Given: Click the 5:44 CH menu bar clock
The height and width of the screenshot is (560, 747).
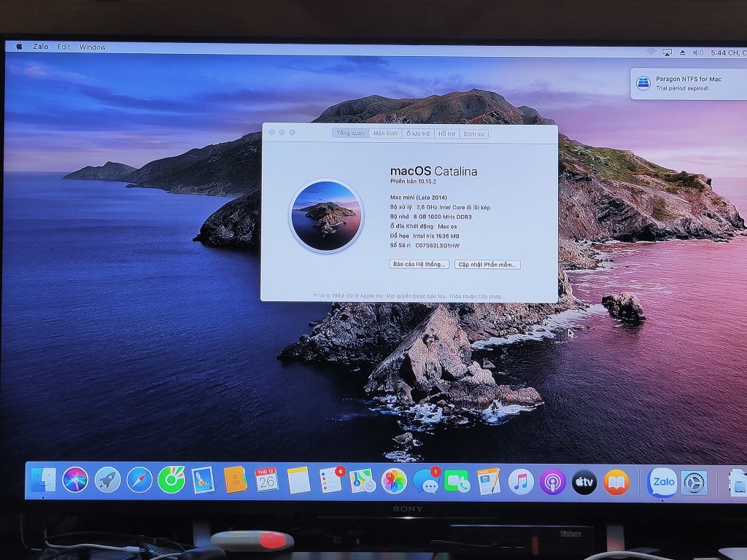Looking at the screenshot, I should [x=729, y=52].
